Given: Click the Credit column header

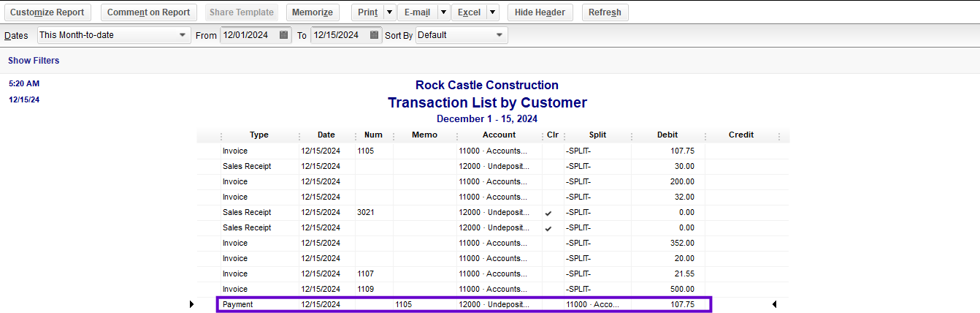Looking at the screenshot, I should click(741, 135).
